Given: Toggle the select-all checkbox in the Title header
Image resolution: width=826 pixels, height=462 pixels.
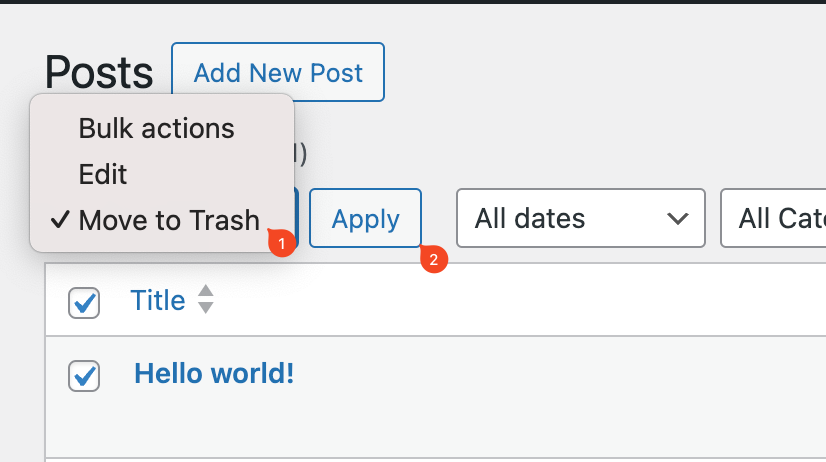Looking at the screenshot, I should [x=84, y=303].
